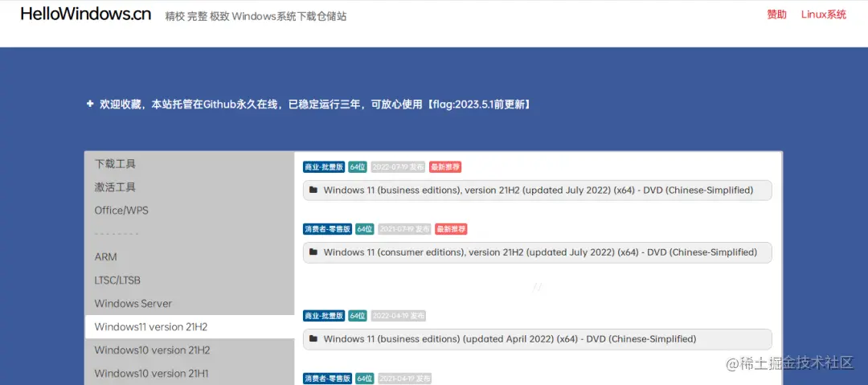Select Office/WPS in the sidebar
This screenshot has height=385, width=868.
(121, 211)
